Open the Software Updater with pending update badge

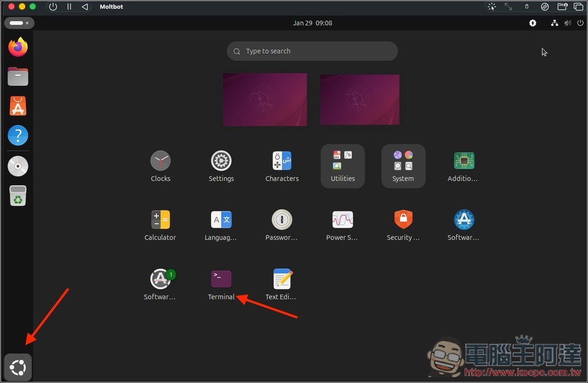(160, 277)
